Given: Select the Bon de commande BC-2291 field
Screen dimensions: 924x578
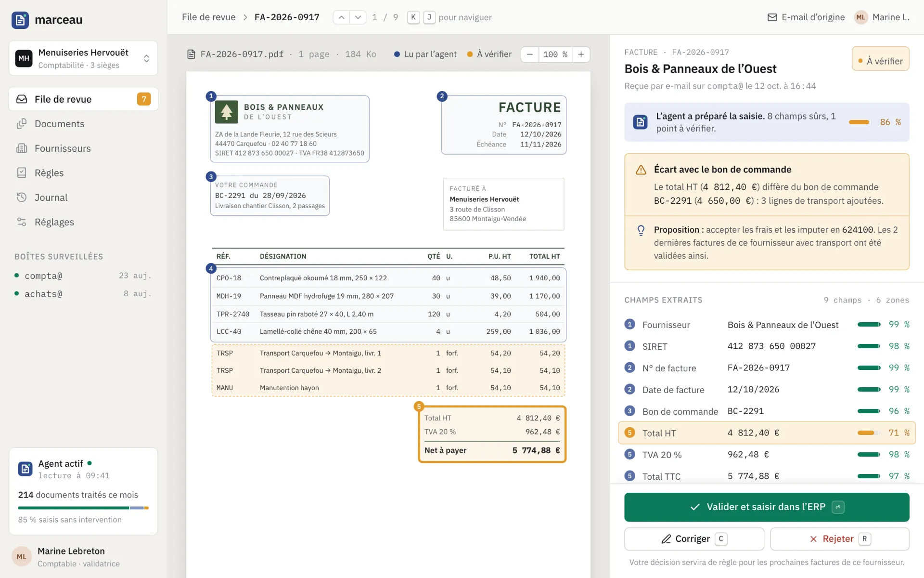Looking at the screenshot, I should tap(767, 411).
